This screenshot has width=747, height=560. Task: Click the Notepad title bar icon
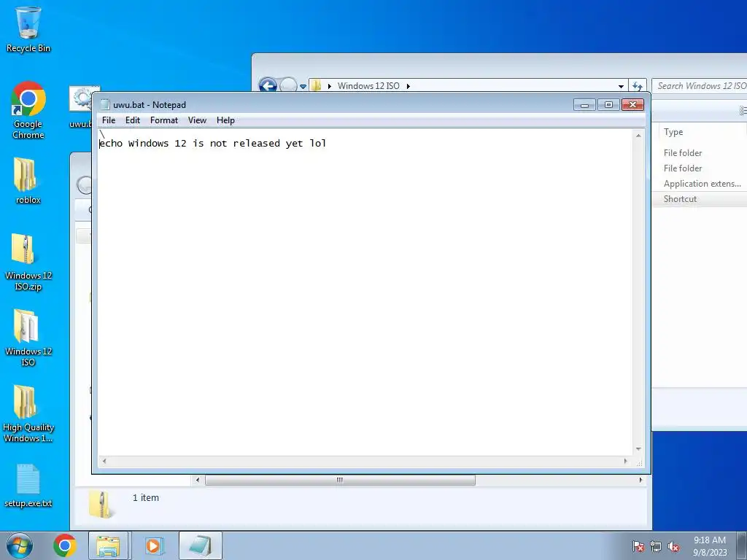click(x=105, y=105)
